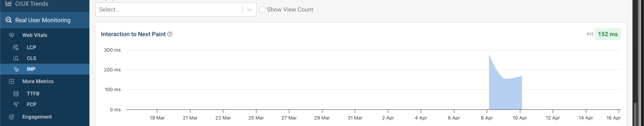Viewport: 644px width, 126px height.
Task: Click the 8 Apr peak on chart
Action: pos(489,56)
